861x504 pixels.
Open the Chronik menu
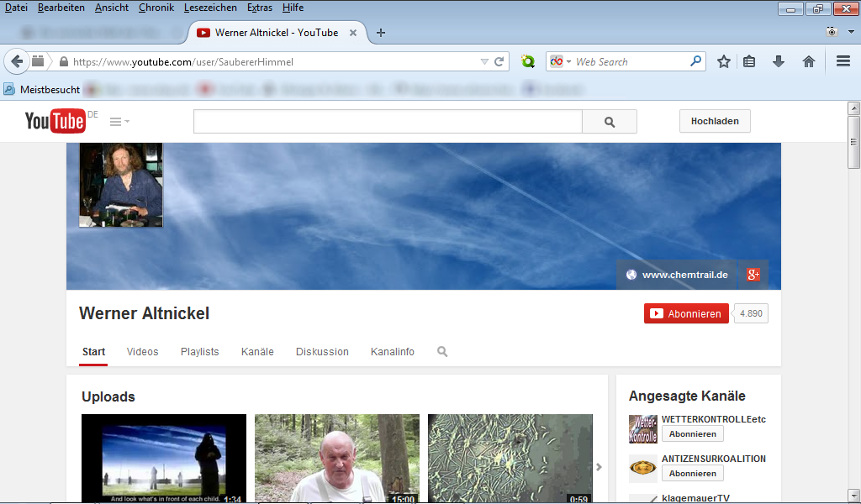click(x=156, y=8)
